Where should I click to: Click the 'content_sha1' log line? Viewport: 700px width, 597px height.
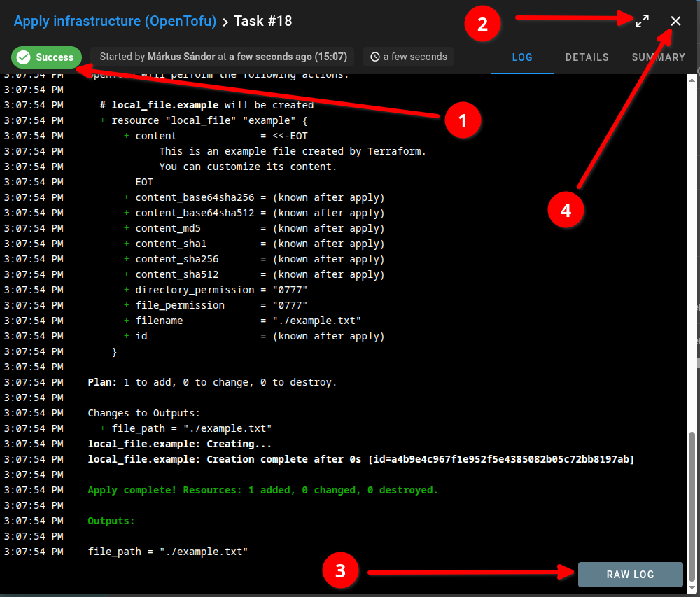[x=254, y=244]
